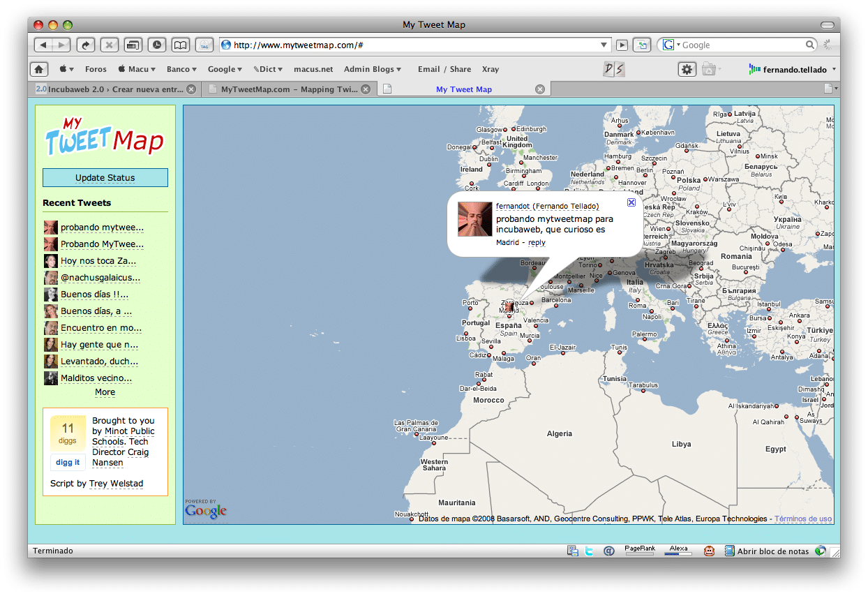
Task: Switch to the MyTweetMap.com Mapping tab
Action: (290, 89)
